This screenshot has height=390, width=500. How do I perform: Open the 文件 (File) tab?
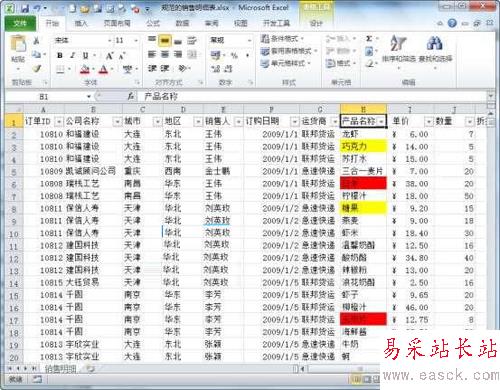pos(20,23)
